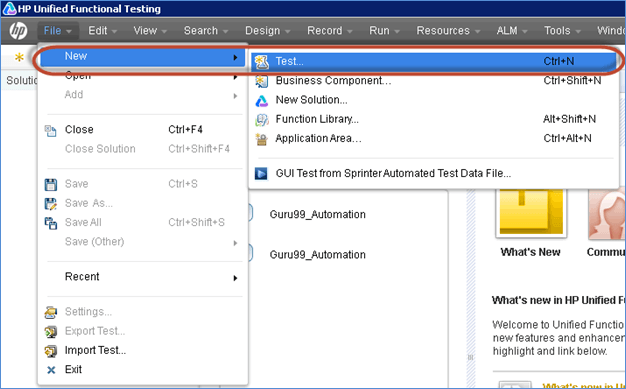
Task: Click the New Solution icon
Action: (x=262, y=101)
